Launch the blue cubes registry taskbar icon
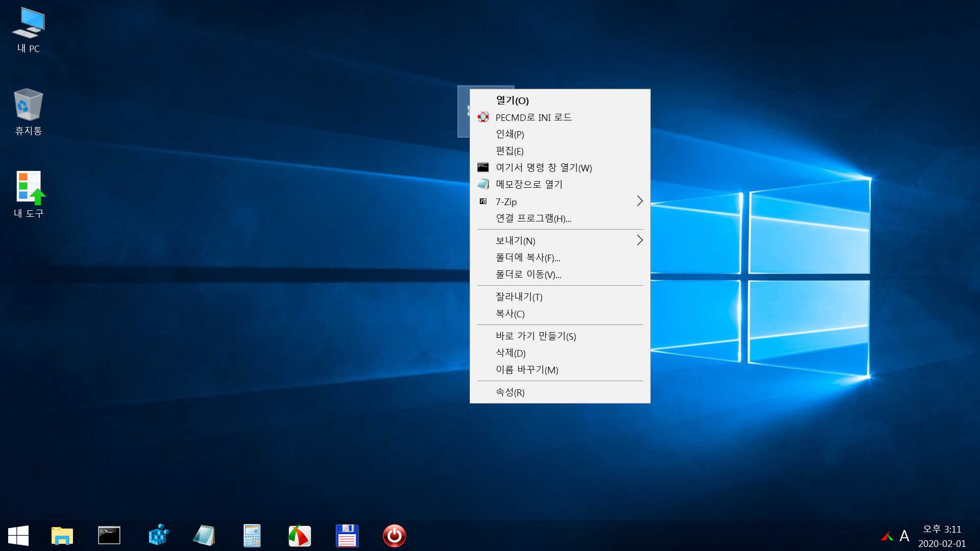The width and height of the screenshot is (980, 551). (x=158, y=535)
